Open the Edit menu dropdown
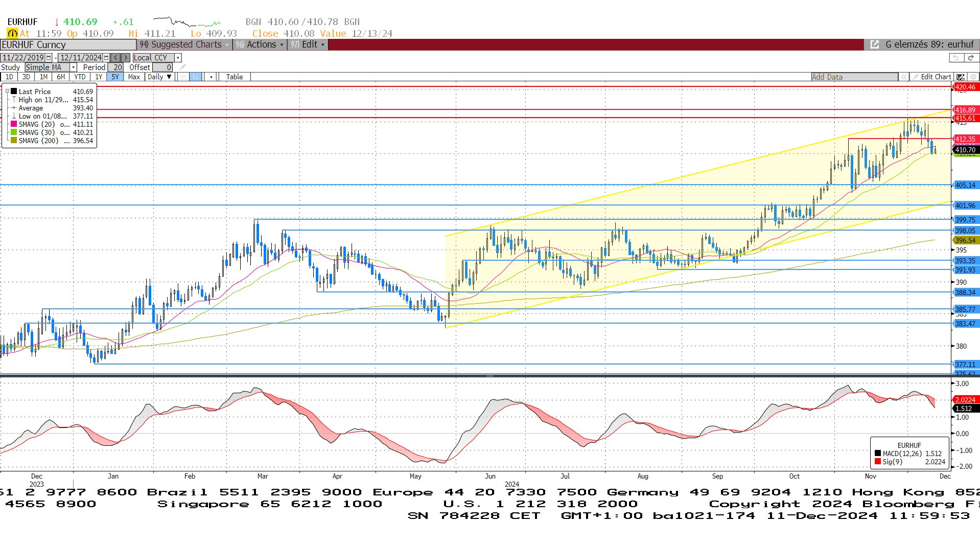This screenshot has width=980, height=544. point(308,44)
